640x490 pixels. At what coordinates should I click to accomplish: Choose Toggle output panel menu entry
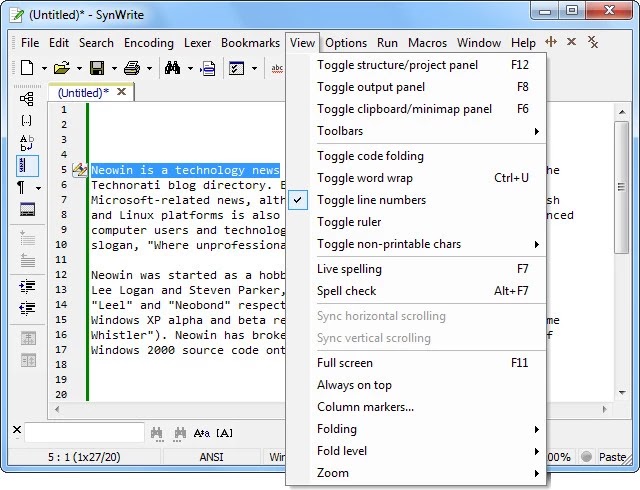coord(416,87)
